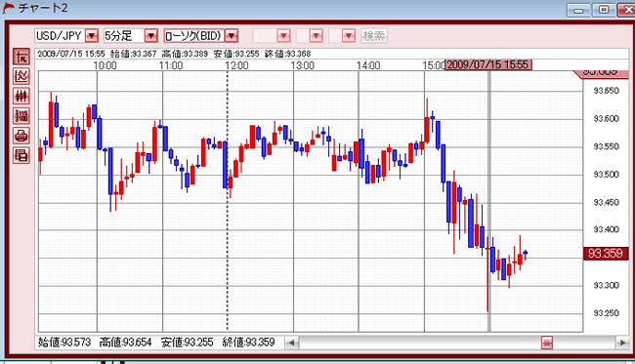The image size is (635, 364).
Task: Open the first empty date dropdown
Action: pyautogui.click(x=283, y=36)
